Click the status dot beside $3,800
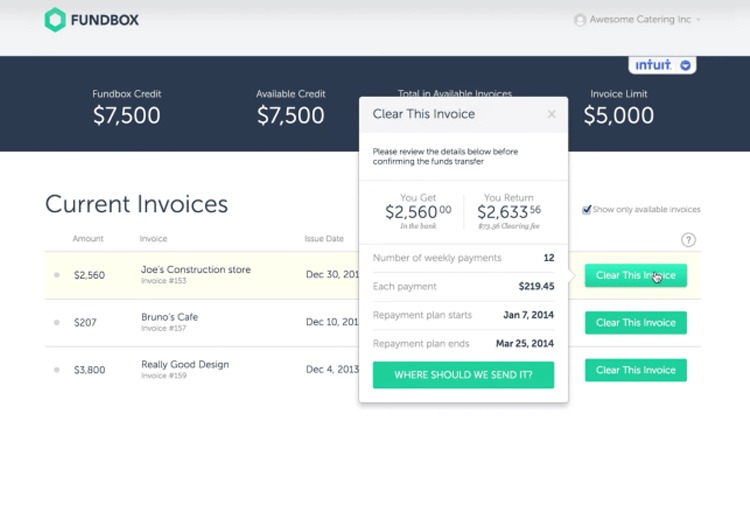750x515 pixels. 56,370
